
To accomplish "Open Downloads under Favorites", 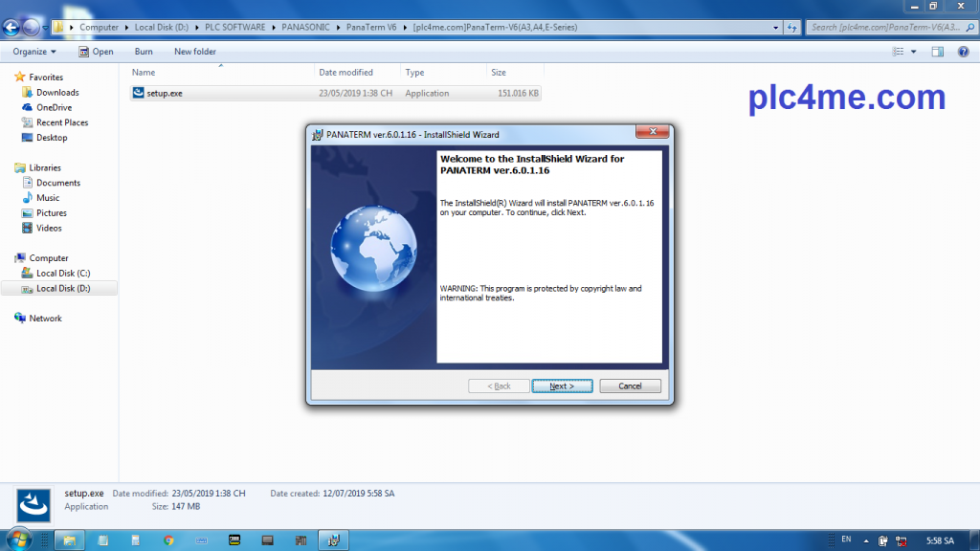I will [57, 93].
